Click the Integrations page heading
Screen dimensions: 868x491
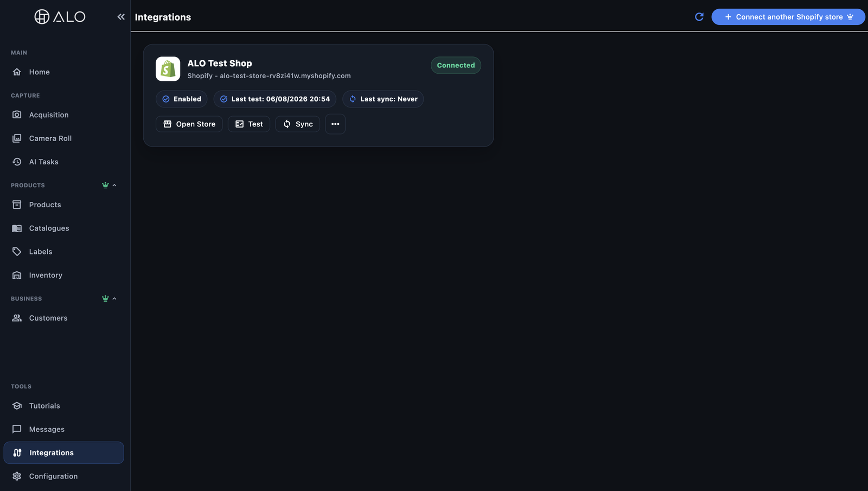pyautogui.click(x=163, y=17)
